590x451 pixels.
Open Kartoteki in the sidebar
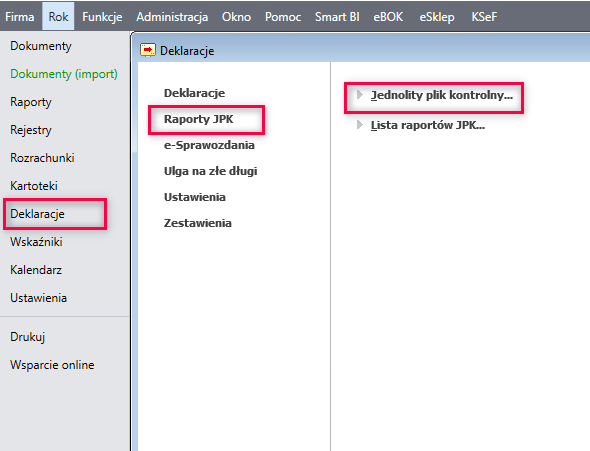tap(34, 186)
